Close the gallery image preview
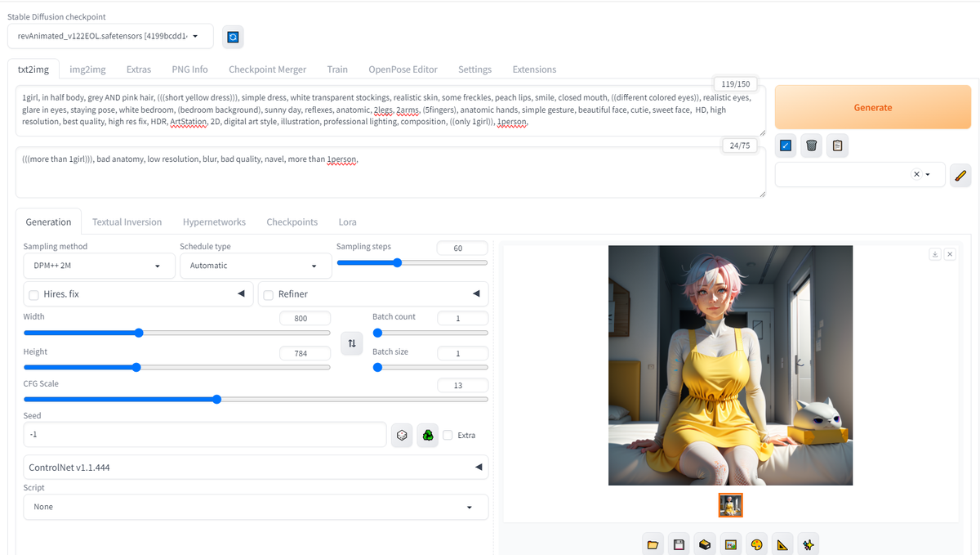980x555 pixels. pos(950,254)
